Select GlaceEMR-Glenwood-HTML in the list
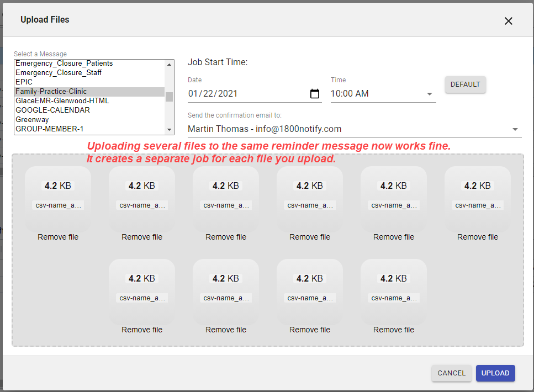The height and width of the screenshot is (392, 534). pos(62,101)
